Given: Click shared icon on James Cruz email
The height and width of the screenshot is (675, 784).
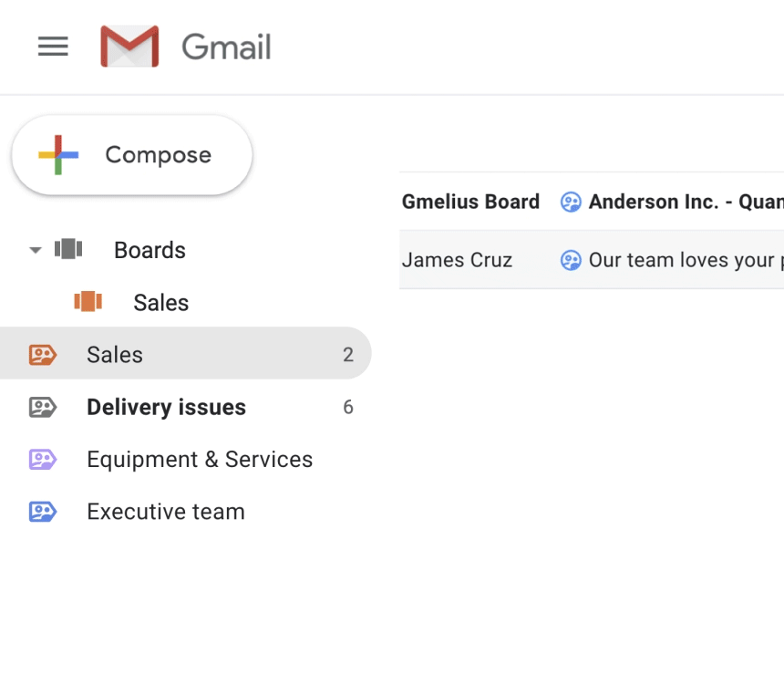Looking at the screenshot, I should 571,260.
